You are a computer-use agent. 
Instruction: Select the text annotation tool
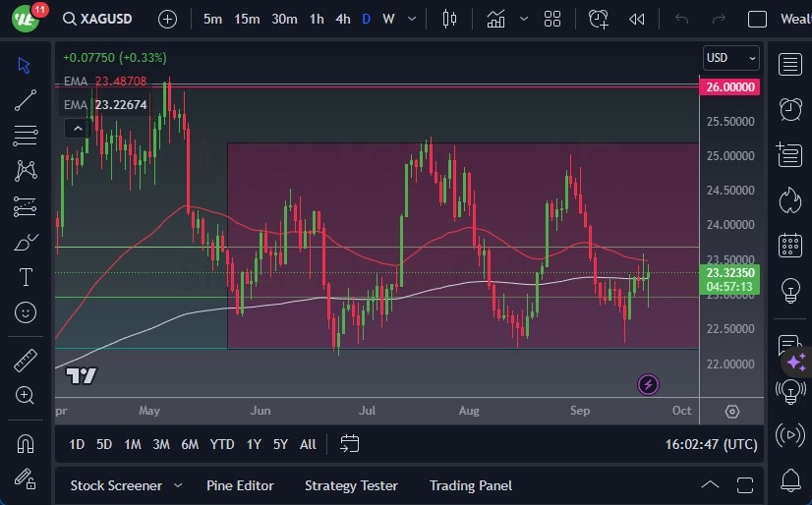[x=26, y=277]
